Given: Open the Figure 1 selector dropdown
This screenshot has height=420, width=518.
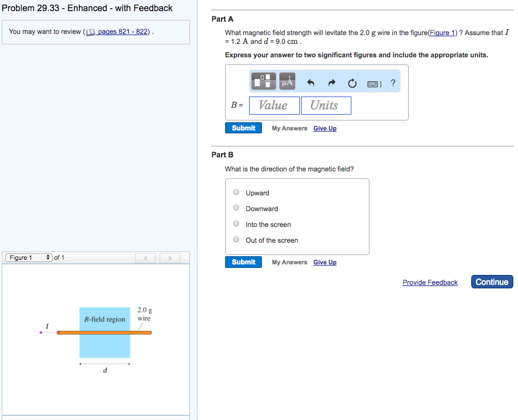Looking at the screenshot, I should point(28,257).
